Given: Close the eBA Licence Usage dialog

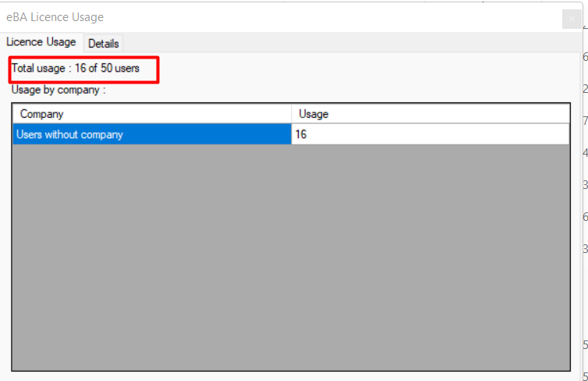Looking at the screenshot, I should [x=572, y=19].
